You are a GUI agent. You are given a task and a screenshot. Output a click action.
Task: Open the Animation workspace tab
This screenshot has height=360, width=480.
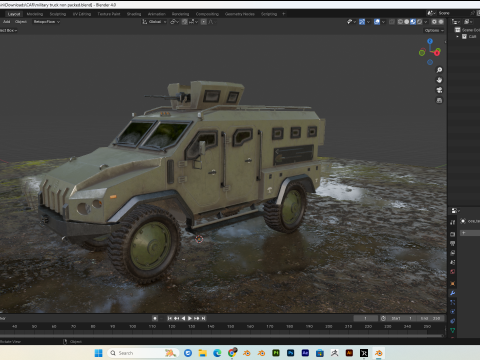[x=156, y=14]
